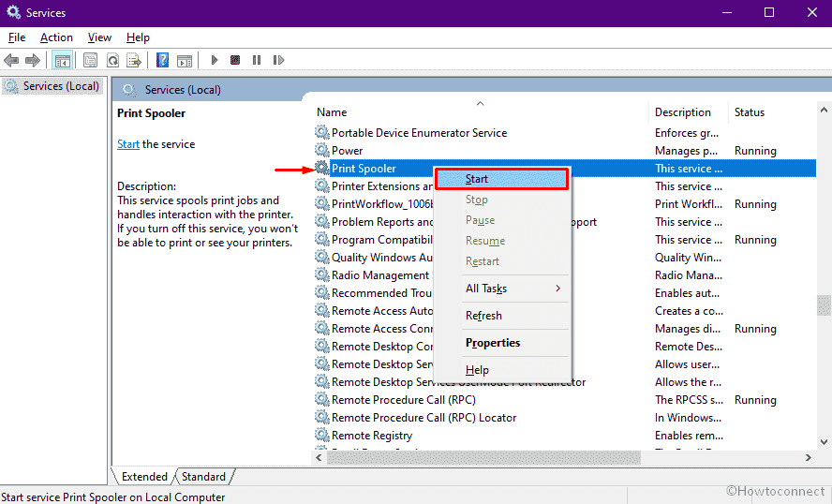Viewport: 832px width, 504px height.
Task: Open the Help menu in menu bar
Action: click(138, 37)
